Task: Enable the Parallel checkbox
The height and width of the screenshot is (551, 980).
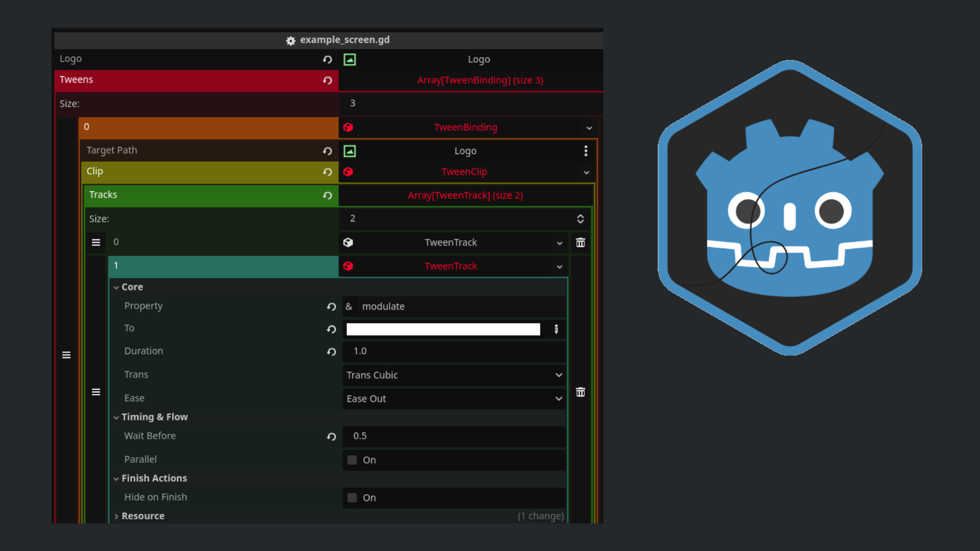Action: [352, 460]
